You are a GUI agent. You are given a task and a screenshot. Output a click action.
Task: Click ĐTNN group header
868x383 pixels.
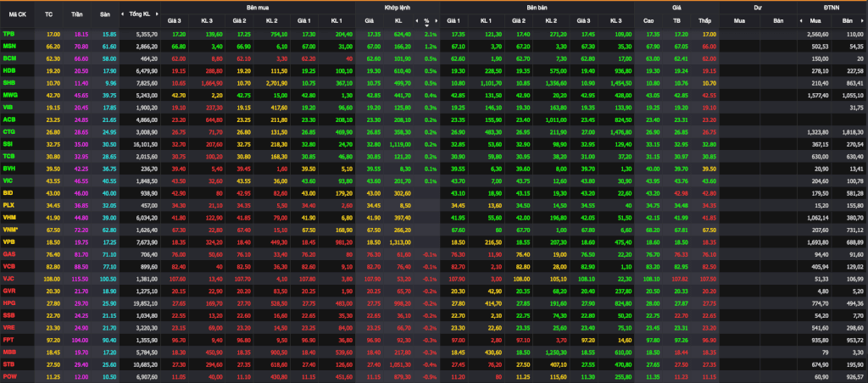click(x=832, y=7)
